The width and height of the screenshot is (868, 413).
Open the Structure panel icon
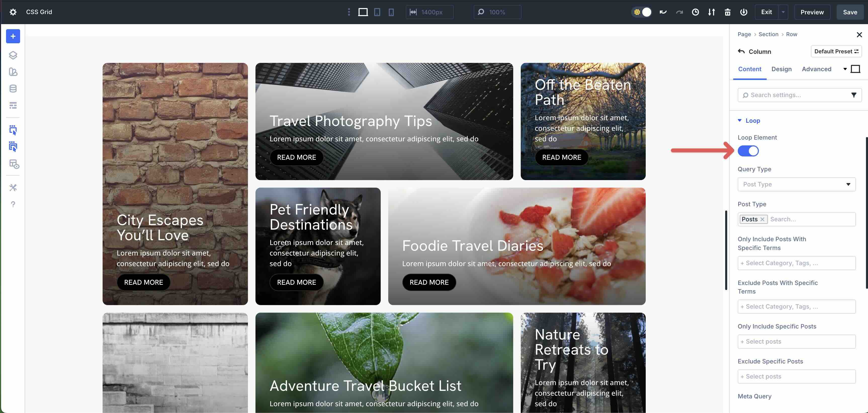(13, 55)
